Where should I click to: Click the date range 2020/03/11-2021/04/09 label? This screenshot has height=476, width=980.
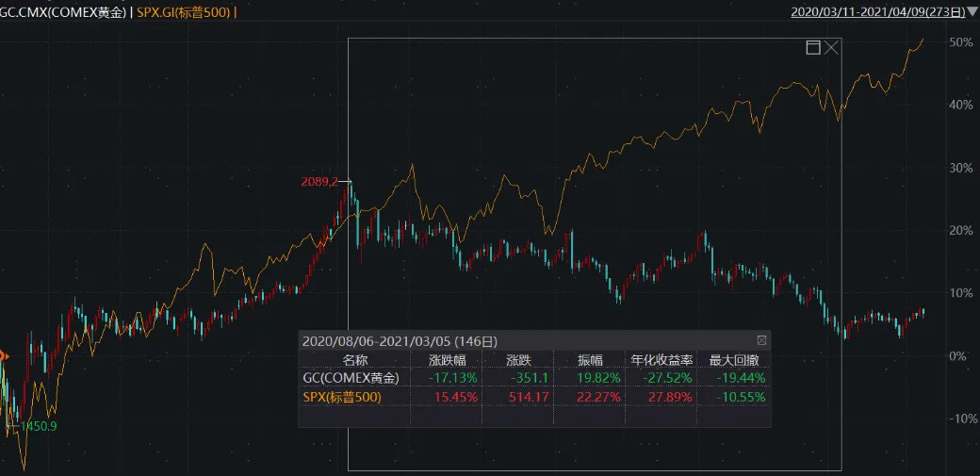pos(879,11)
